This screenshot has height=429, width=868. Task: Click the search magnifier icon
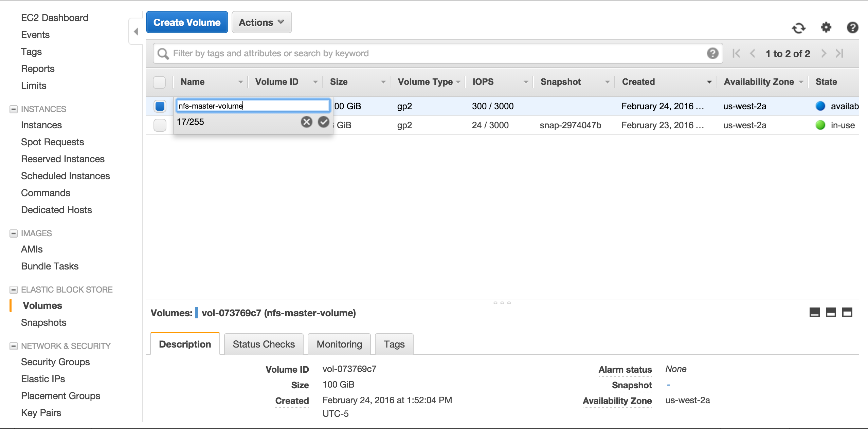[163, 54]
